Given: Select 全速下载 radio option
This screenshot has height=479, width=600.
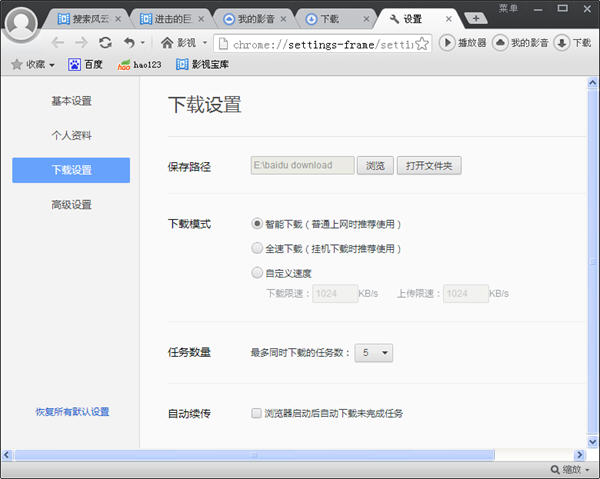Looking at the screenshot, I should pyautogui.click(x=257, y=248).
